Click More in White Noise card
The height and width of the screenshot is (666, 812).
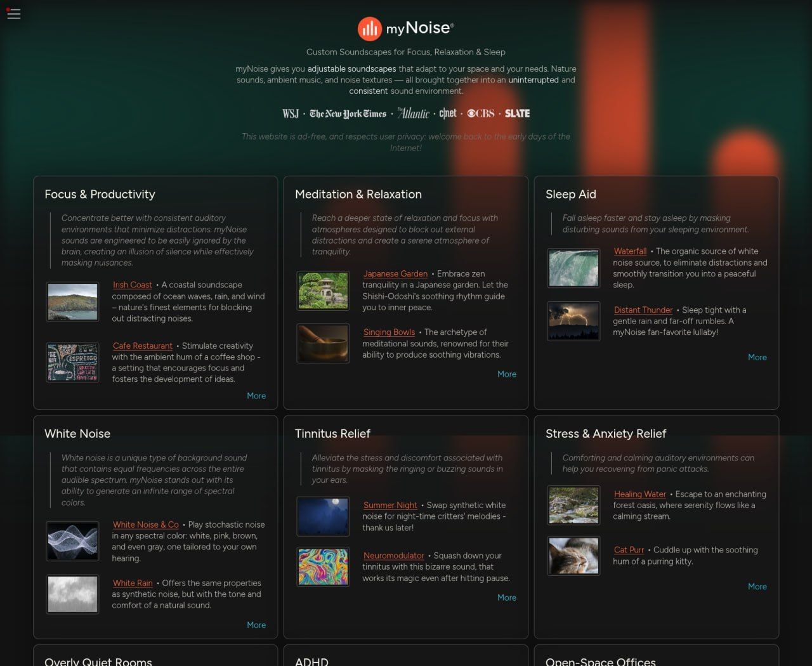point(256,625)
